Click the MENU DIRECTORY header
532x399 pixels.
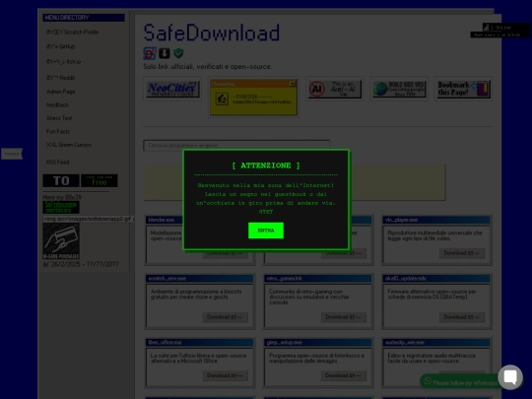[x=84, y=18]
